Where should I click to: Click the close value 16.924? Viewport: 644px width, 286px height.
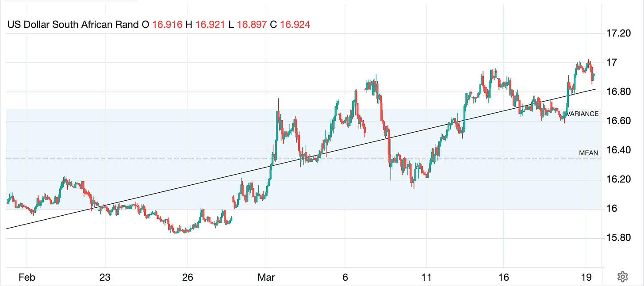coord(295,25)
